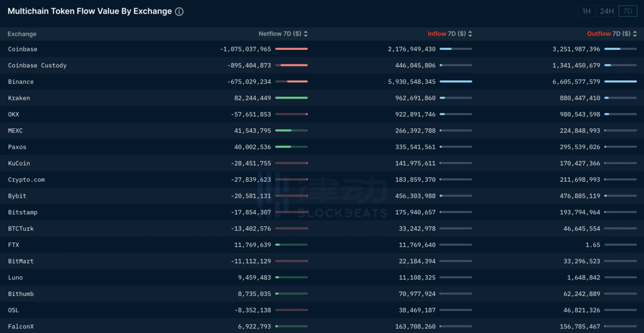Switch to the 1H timeframe
Viewport: 644px width, 333px height.
click(587, 11)
